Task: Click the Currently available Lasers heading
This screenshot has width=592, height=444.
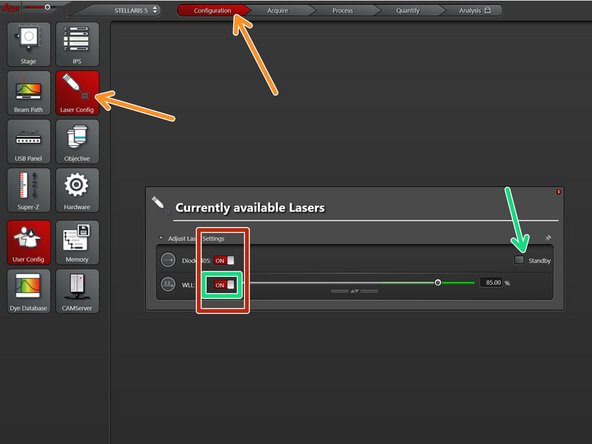Action: pyautogui.click(x=250, y=208)
